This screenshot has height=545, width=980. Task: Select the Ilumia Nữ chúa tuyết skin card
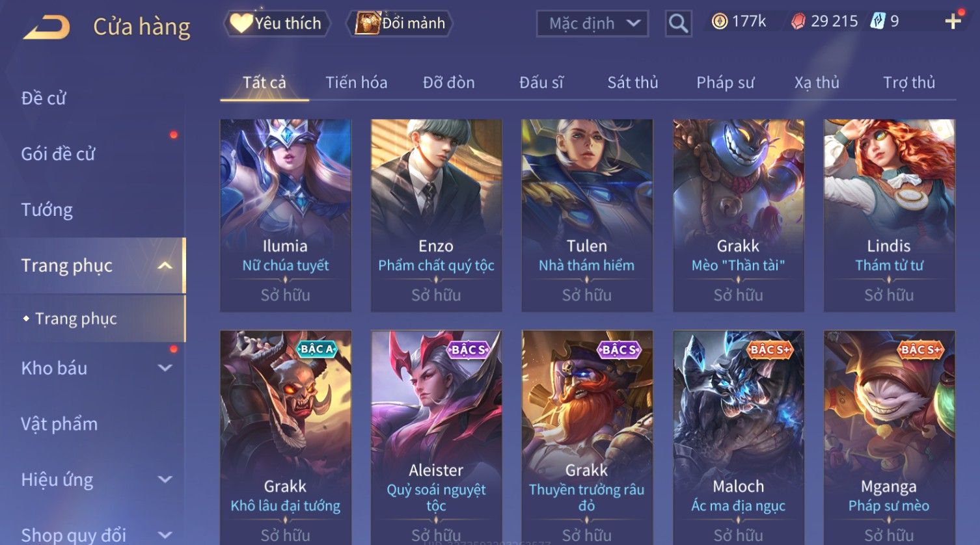click(x=286, y=215)
